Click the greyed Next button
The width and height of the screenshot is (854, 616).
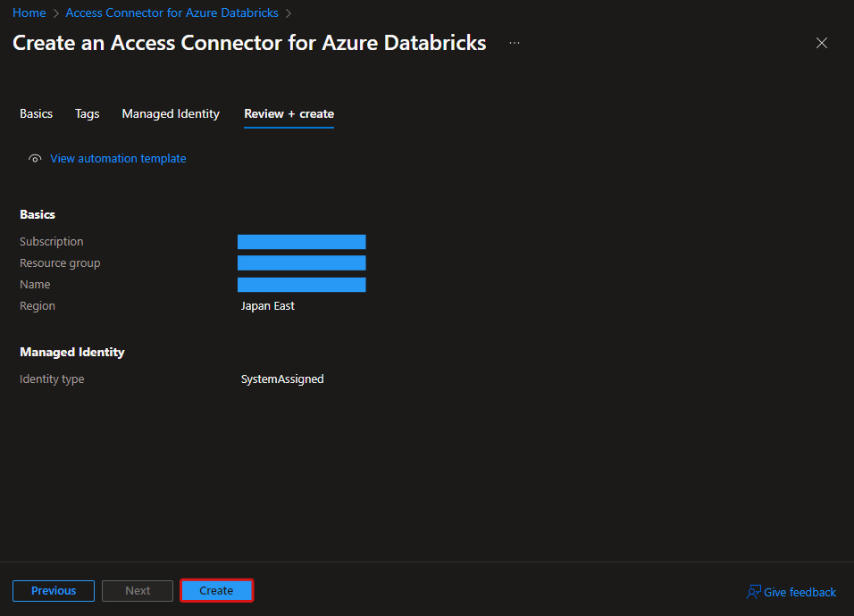(x=138, y=590)
